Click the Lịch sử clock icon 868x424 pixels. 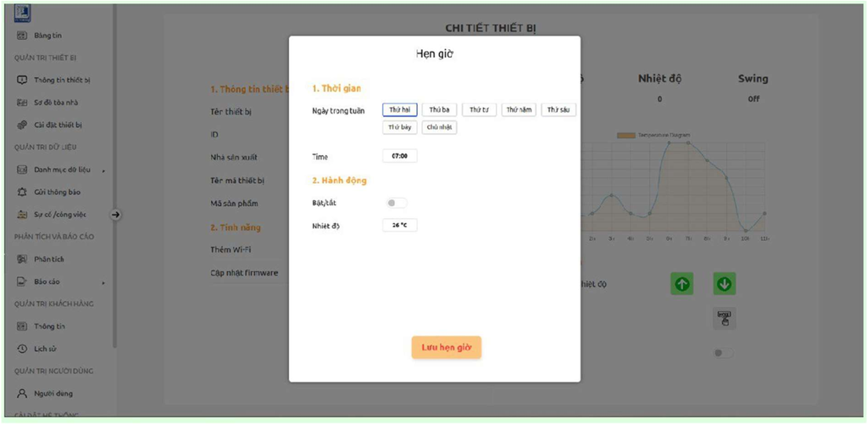click(21, 349)
